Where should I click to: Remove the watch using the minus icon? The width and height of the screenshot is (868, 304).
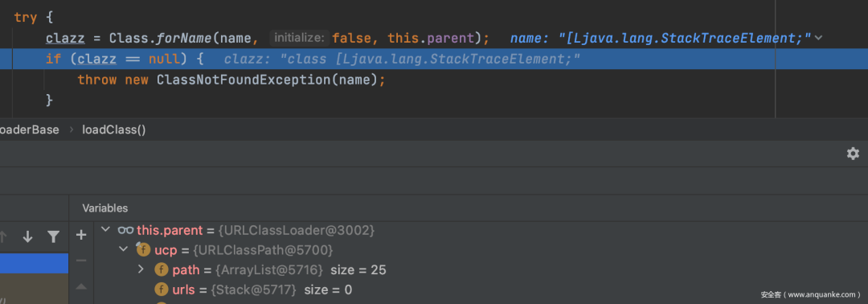click(x=81, y=261)
